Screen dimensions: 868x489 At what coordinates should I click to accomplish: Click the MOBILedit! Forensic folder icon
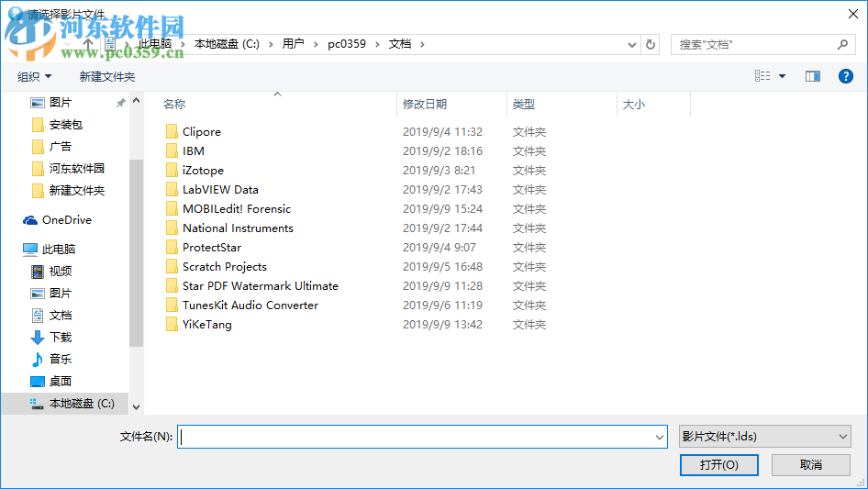172,209
